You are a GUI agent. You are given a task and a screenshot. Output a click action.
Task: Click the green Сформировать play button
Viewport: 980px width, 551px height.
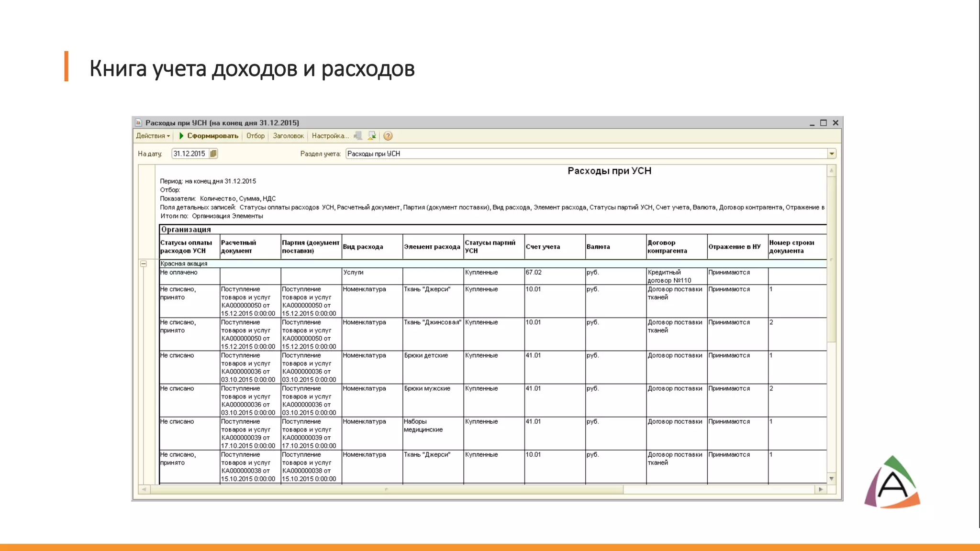click(x=181, y=136)
